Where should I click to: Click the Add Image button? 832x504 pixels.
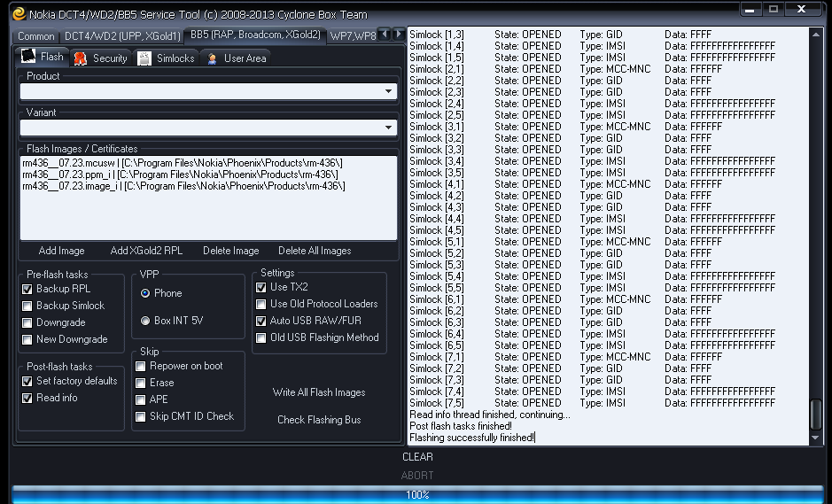click(62, 251)
